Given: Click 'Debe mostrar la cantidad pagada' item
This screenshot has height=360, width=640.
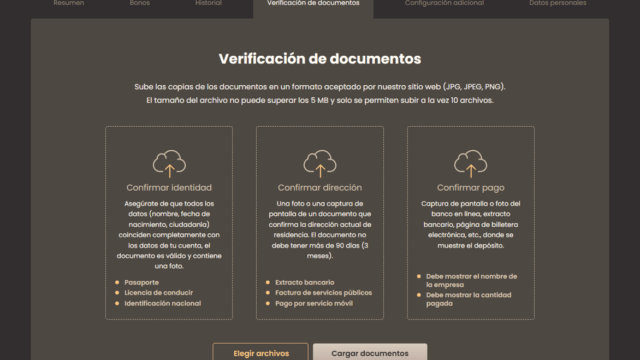Looking at the screenshot, I should click(469, 299).
